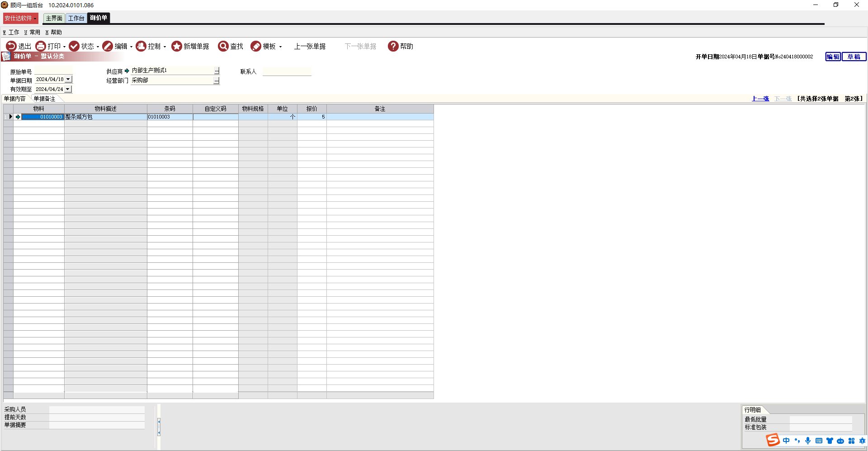The image size is (868, 451).
Task: Click the Sogou input method logo
Action: (773, 440)
